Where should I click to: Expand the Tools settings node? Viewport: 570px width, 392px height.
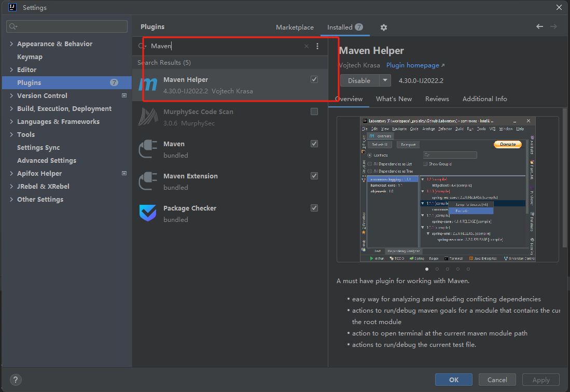click(11, 134)
